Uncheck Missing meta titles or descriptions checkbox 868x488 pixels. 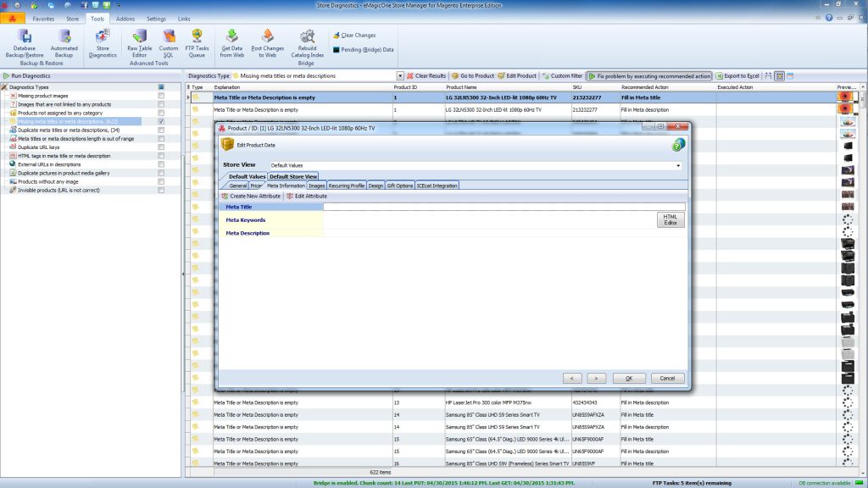click(x=161, y=121)
